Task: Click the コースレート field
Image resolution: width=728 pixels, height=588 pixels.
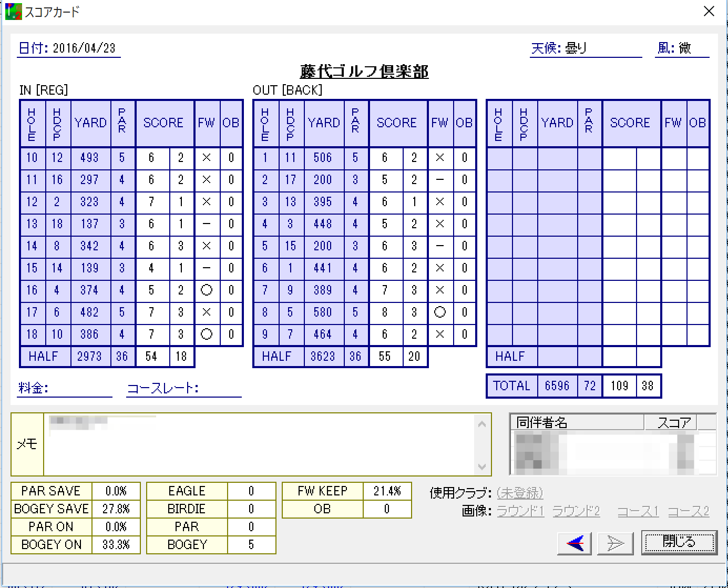Action: pos(184,388)
